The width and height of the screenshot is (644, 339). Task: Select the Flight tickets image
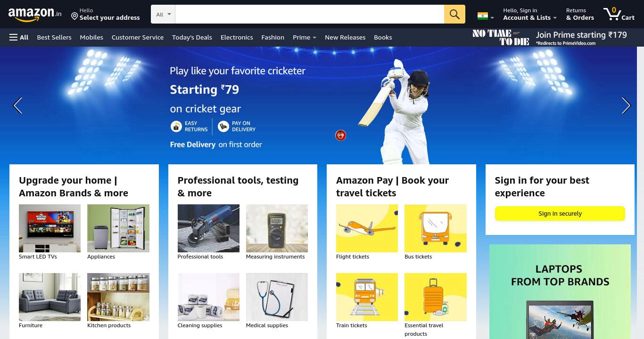tap(367, 228)
